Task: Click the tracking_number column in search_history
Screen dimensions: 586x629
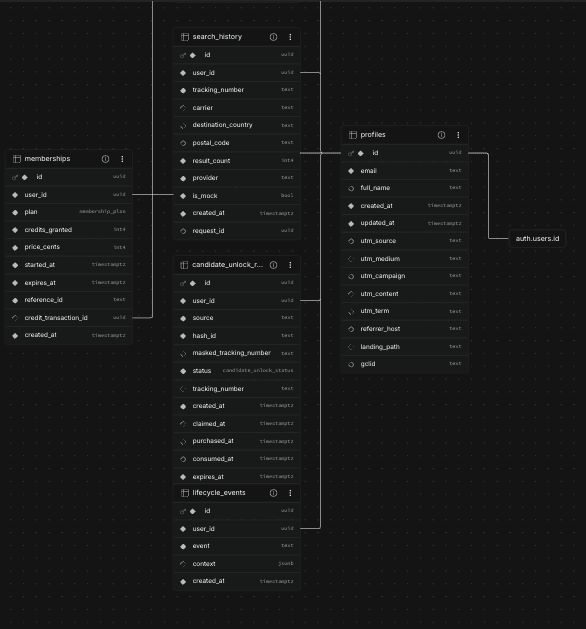Action: [237, 90]
